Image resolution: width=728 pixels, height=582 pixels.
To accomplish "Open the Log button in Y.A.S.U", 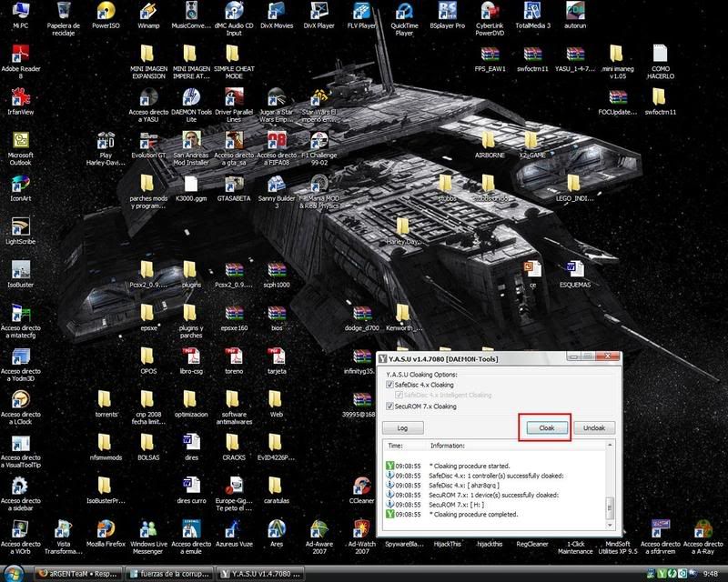I will 402,428.
